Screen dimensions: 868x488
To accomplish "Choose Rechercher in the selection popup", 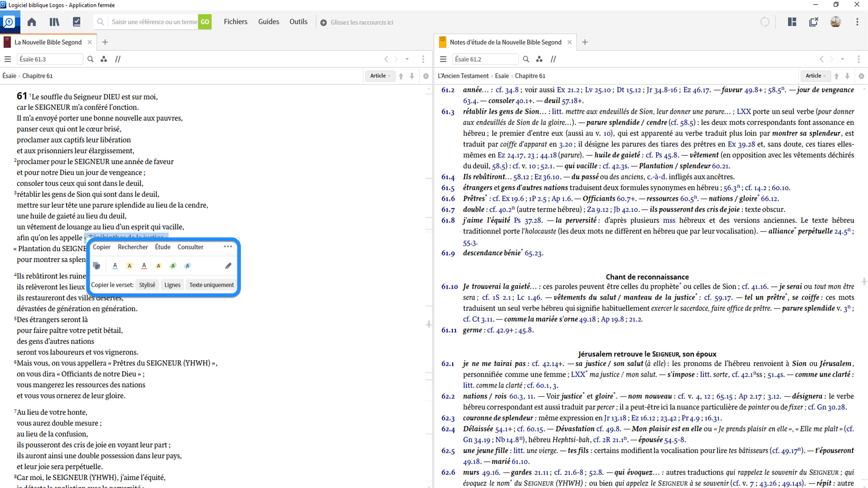I will pyautogui.click(x=133, y=247).
